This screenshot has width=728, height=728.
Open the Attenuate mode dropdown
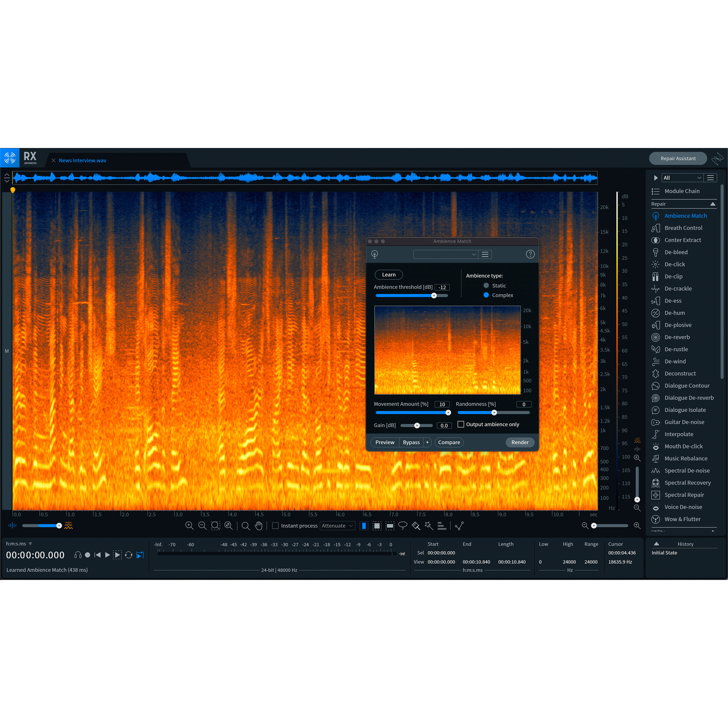337,525
